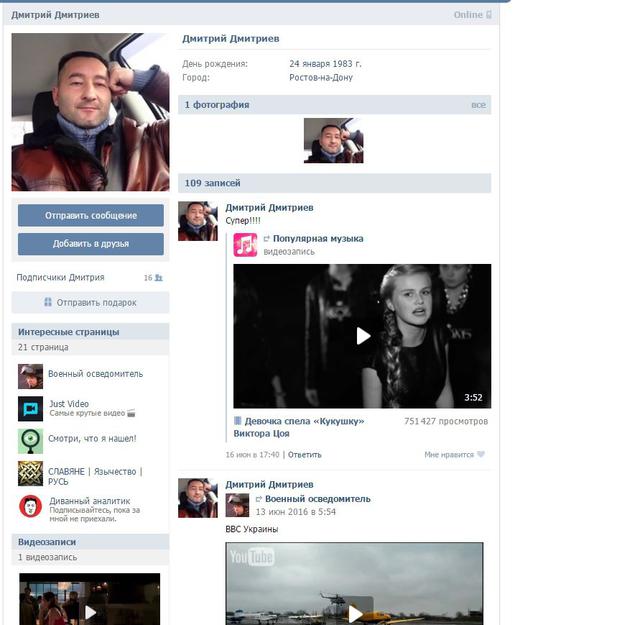Screen dimensions: 640x625
Task: Click Ответить link under first post
Action: [305, 454]
